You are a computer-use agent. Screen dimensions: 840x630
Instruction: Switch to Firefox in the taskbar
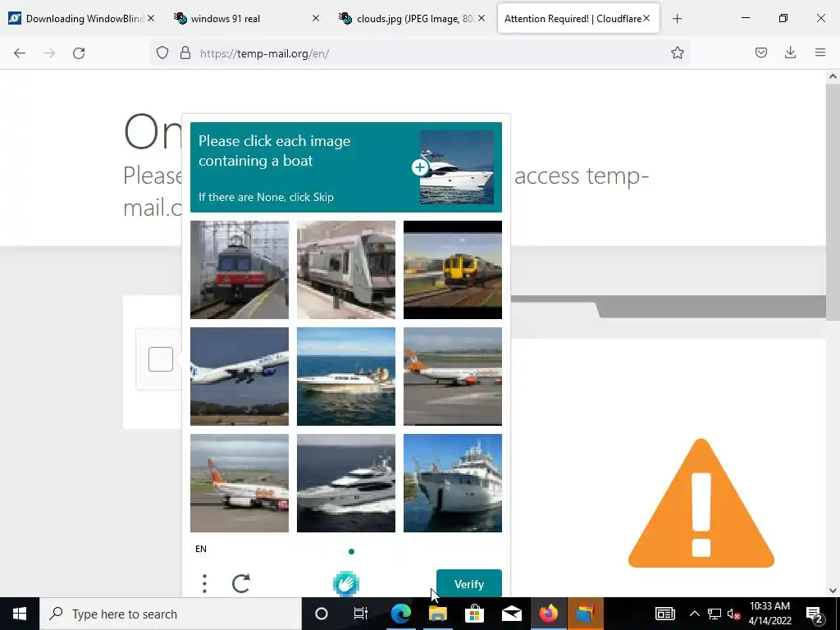(548, 614)
